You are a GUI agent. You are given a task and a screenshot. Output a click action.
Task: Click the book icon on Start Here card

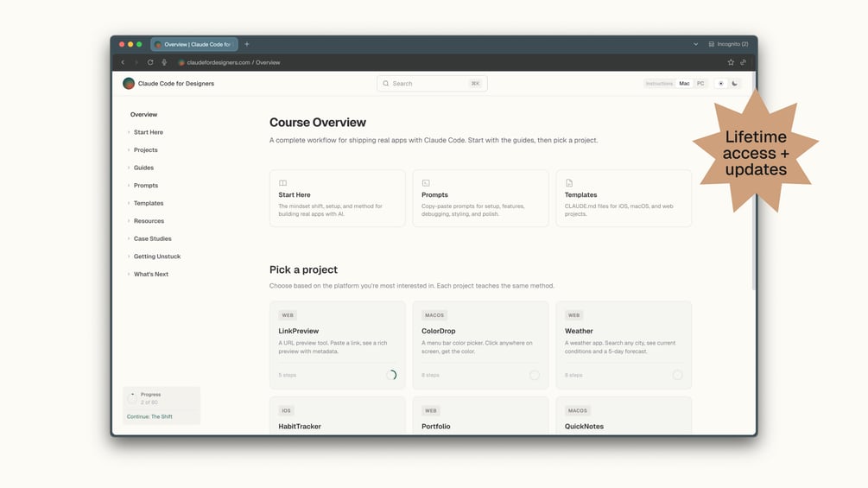283,183
